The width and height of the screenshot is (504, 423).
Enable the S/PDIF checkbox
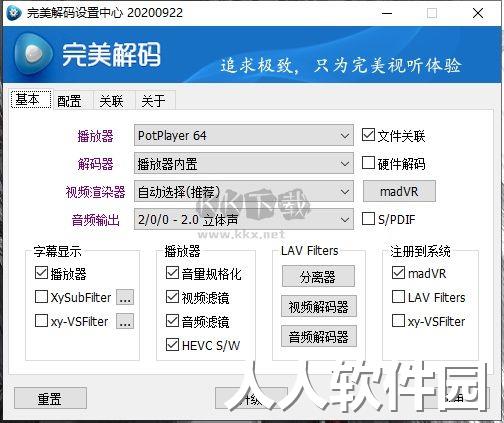(368, 219)
